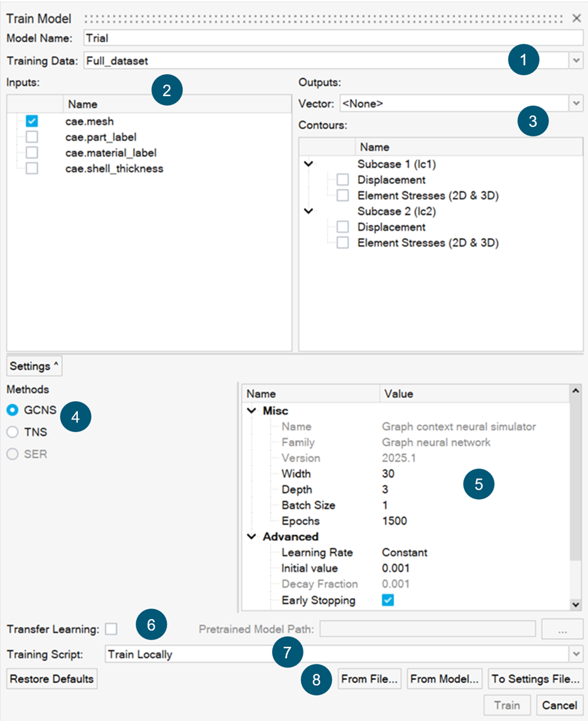Load settings with From Model...

click(x=444, y=679)
